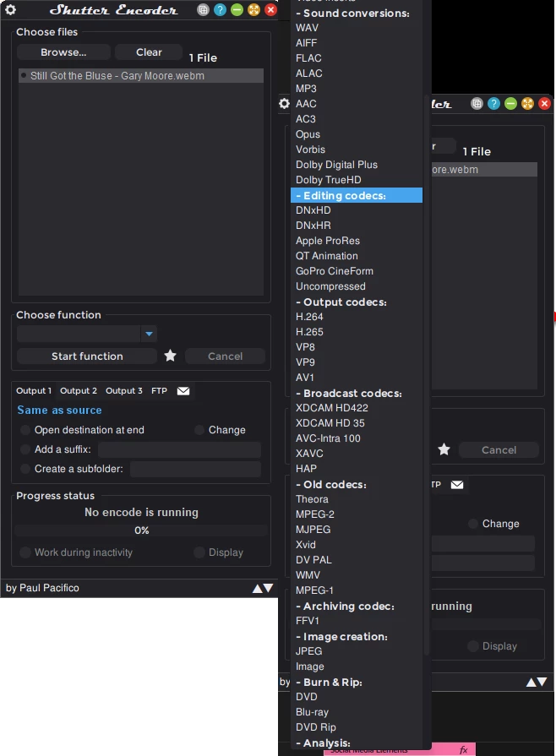Select MP3 sound conversion
The height and width of the screenshot is (756, 556).
coord(306,89)
